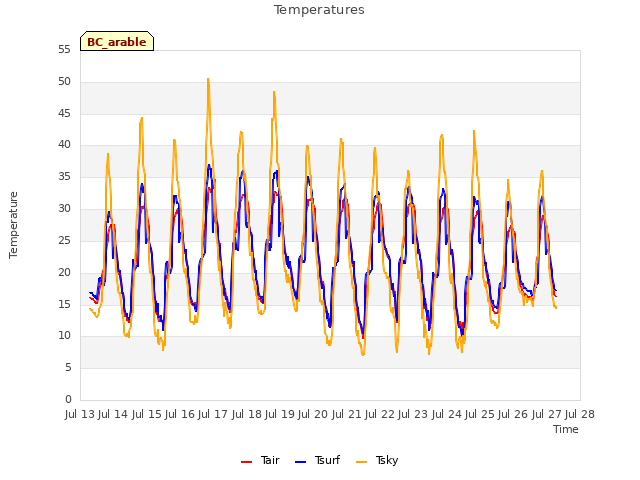640x480 pixels.
Task: Click the 20 y-axis tick label
Action: pyautogui.click(x=64, y=272)
